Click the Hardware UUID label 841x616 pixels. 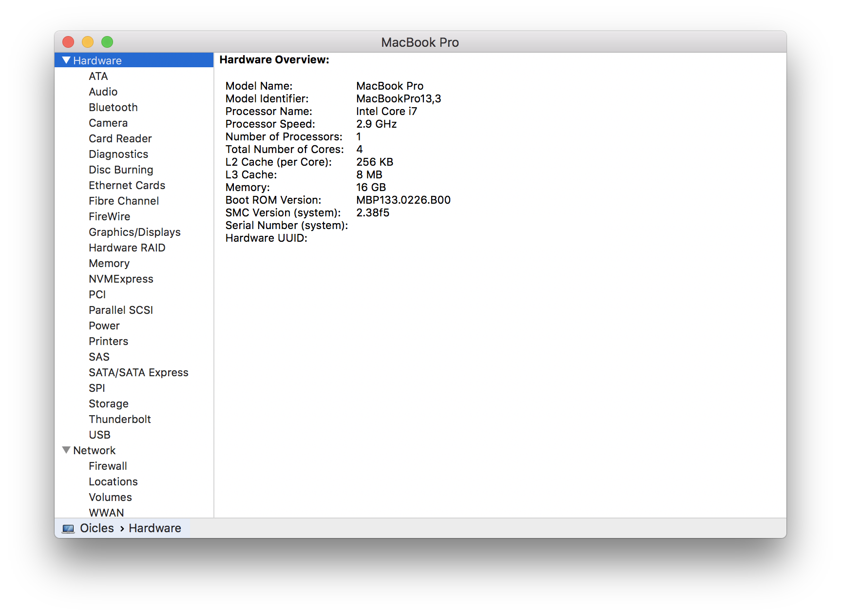266,238
